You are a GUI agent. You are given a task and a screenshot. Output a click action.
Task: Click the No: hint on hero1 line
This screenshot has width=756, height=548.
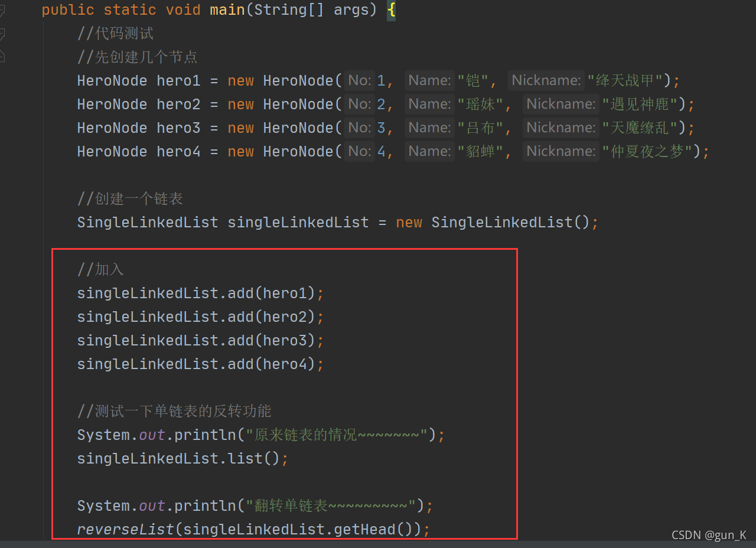(x=359, y=80)
